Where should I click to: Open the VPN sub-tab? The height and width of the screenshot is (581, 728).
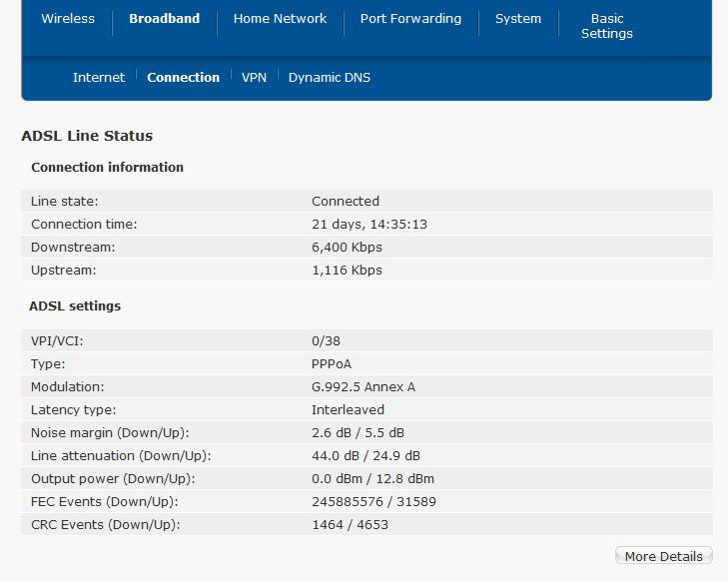(x=254, y=77)
